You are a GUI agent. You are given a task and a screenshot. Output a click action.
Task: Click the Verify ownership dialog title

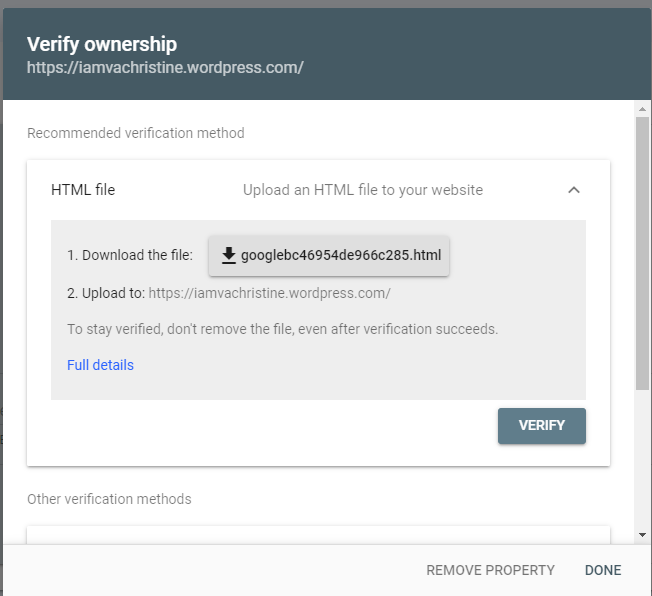102,44
